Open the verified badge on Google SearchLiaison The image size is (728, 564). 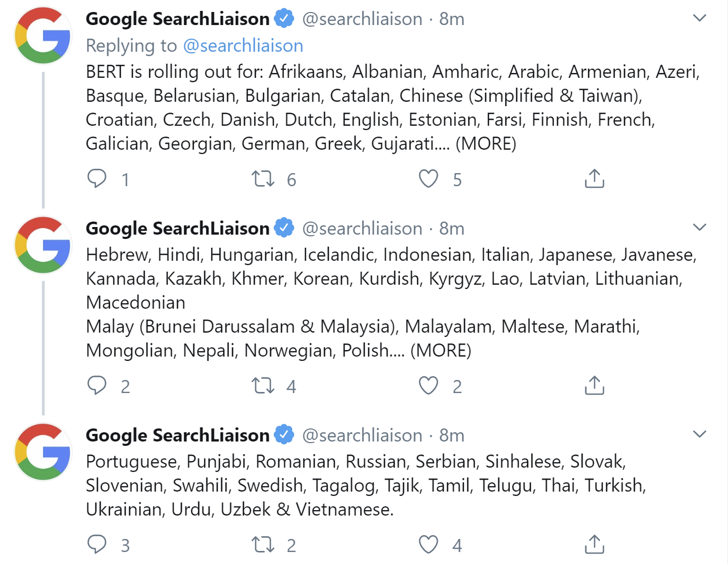point(284,18)
